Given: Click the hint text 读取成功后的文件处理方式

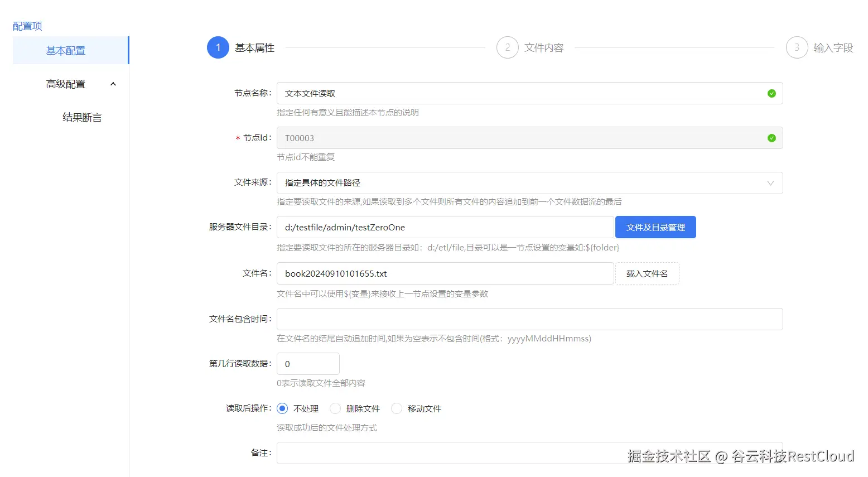Looking at the screenshot, I should tap(327, 428).
